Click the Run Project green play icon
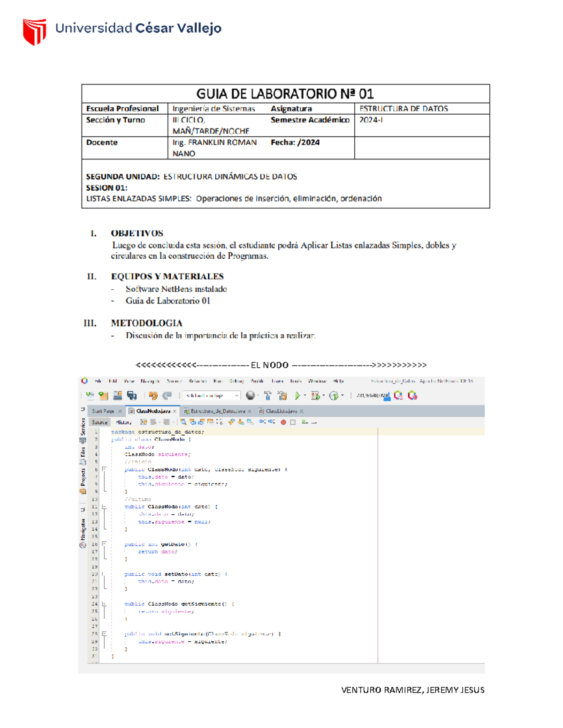The height and width of the screenshot is (728, 563). tap(297, 396)
